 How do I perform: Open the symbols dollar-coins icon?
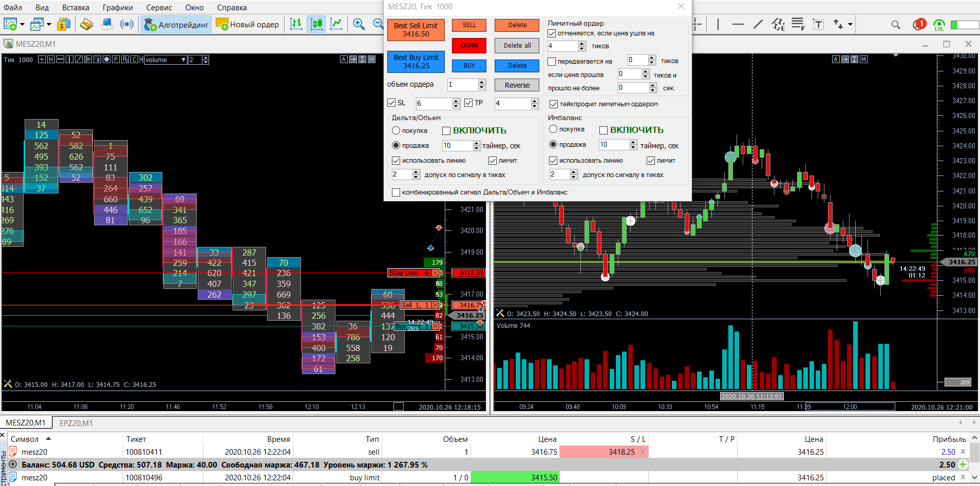[x=64, y=24]
